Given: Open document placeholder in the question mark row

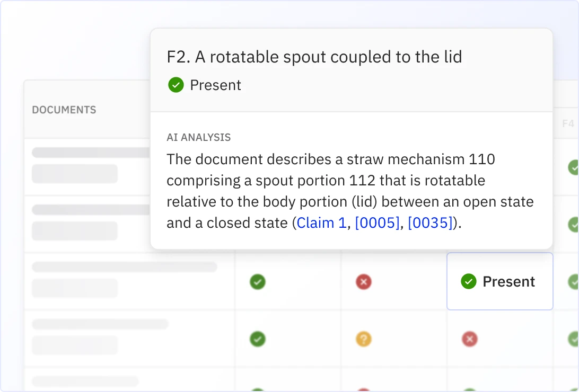Looking at the screenshot, I should coord(100,324).
